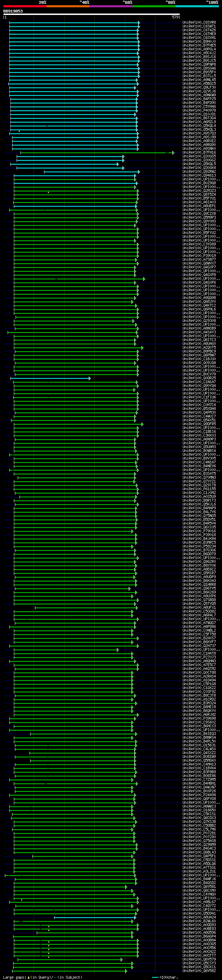222x980 pixels.
Task: Click the UniRef100_Q9FNP8 label
Action: [x=199, y=65]
